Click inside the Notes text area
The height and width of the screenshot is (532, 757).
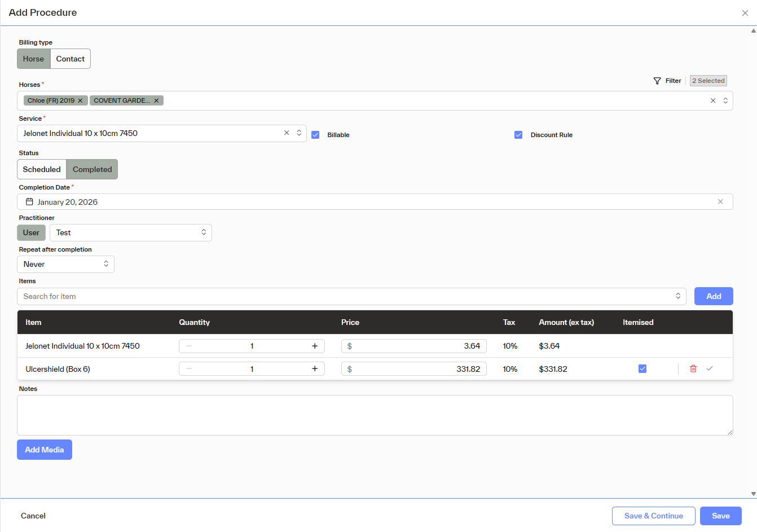click(x=375, y=415)
